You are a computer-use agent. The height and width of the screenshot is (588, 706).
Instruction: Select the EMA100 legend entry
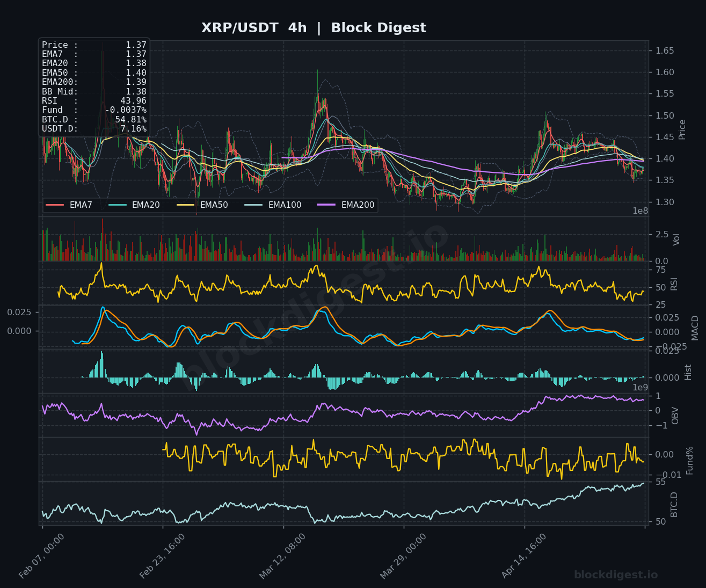[x=273, y=205]
